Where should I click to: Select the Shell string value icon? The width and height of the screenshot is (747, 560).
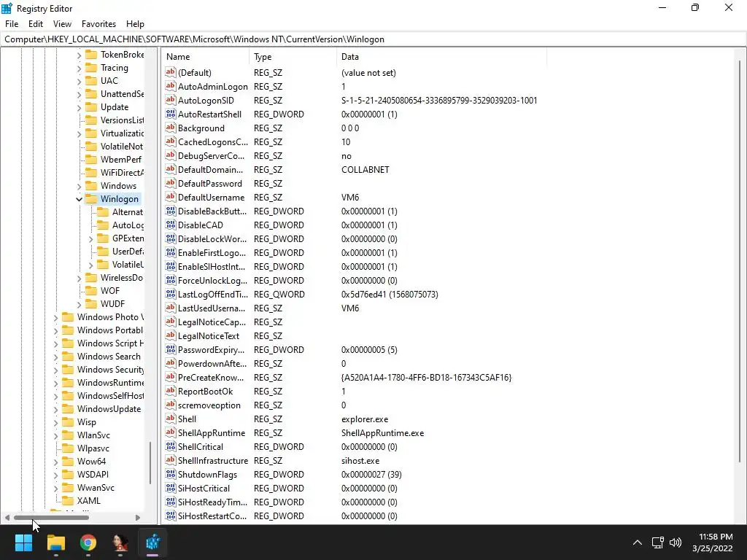[171, 419]
